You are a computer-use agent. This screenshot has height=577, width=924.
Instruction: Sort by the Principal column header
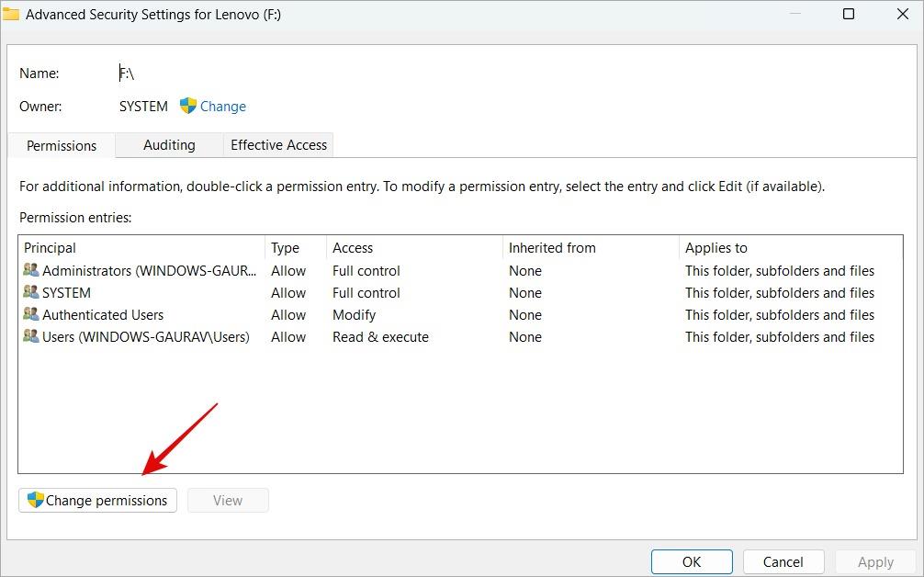[x=141, y=247]
